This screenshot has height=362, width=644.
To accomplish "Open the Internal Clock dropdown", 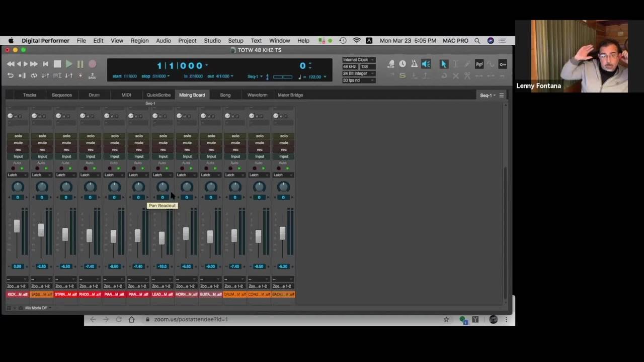I will [x=358, y=60].
